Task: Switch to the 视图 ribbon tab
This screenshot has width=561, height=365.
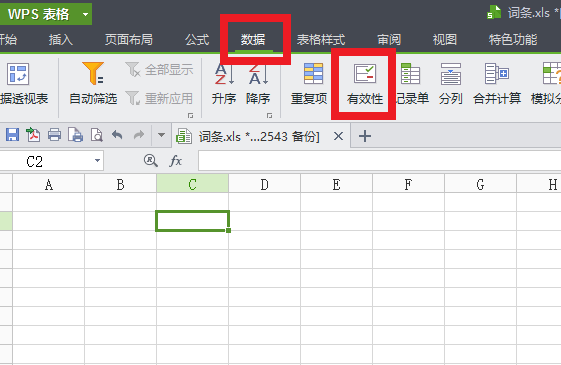Action: coord(445,39)
